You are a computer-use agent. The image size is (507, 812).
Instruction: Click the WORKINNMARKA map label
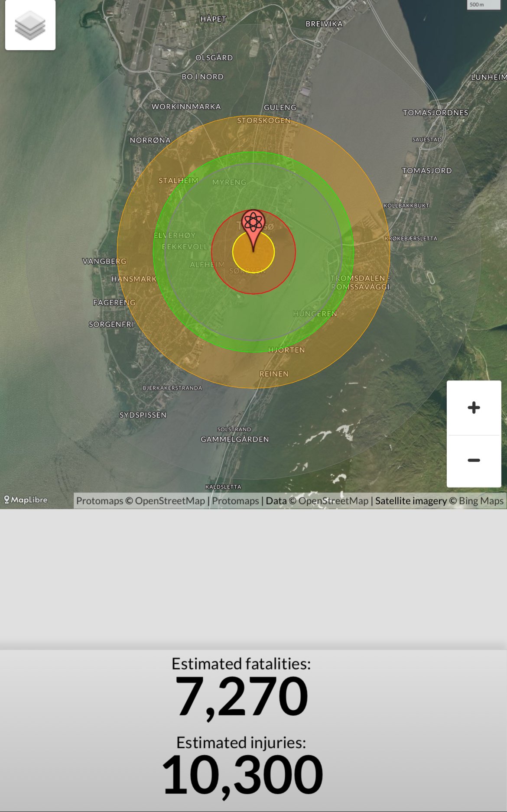click(186, 107)
